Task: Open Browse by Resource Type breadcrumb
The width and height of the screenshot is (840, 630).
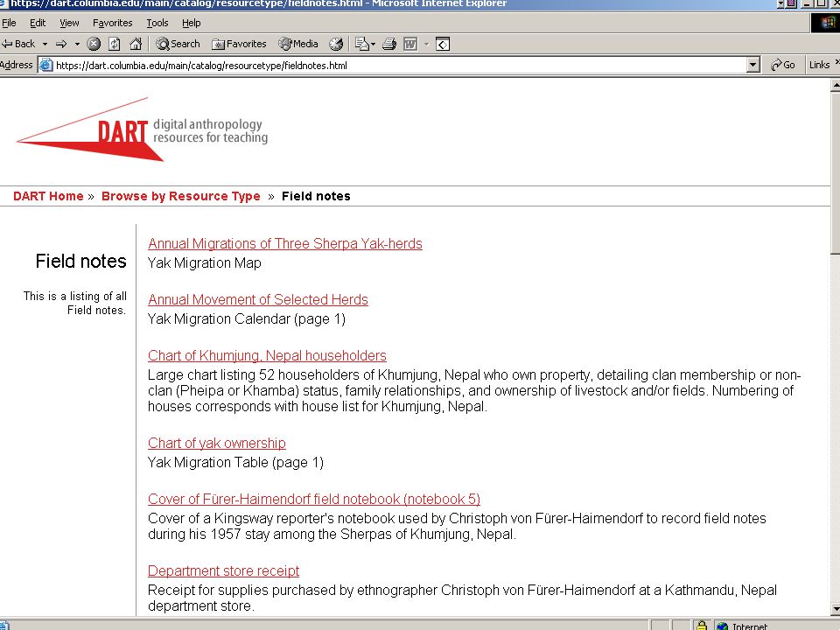Action: [180, 196]
